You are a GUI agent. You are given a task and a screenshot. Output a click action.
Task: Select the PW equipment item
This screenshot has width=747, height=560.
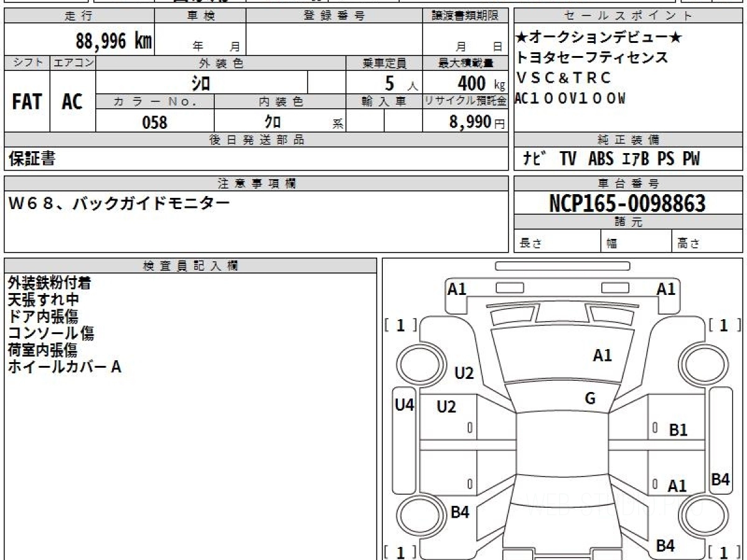691,159
